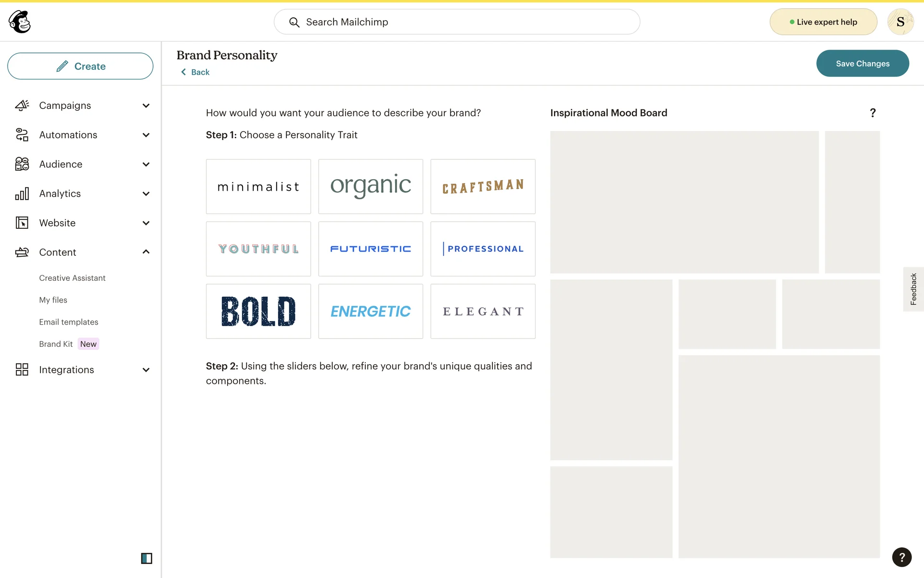The image size is (924, 578).
Task: Expand the Website menu chevron
Action: coord(146,223)
